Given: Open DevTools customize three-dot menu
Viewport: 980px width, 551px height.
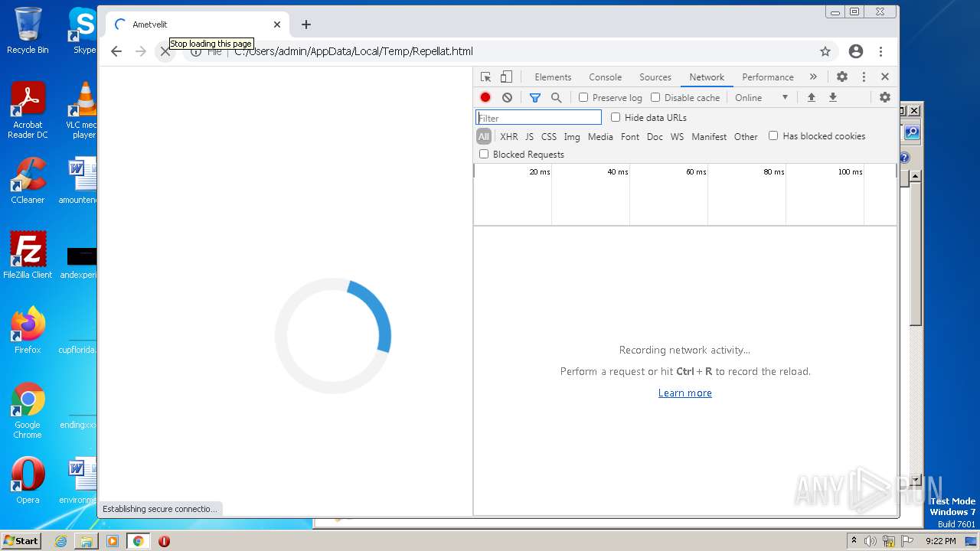Looking at the screenshot, I should (x=864, y=77).
